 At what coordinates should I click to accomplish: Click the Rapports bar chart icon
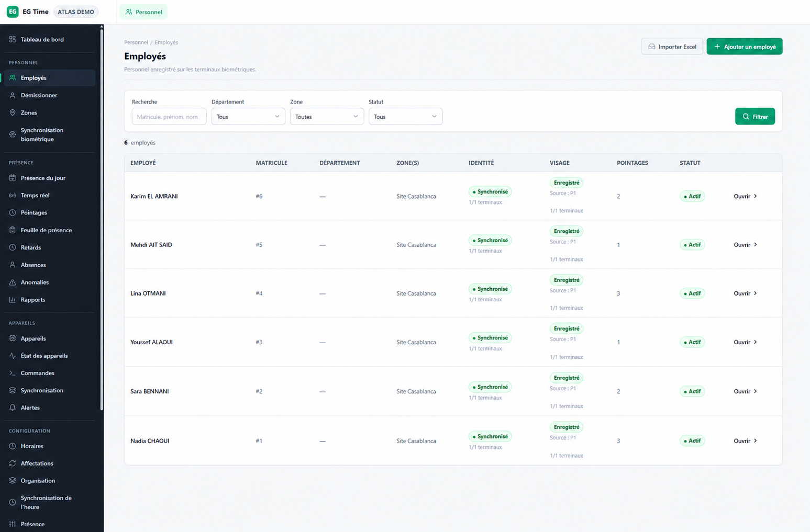click(13, 300)
